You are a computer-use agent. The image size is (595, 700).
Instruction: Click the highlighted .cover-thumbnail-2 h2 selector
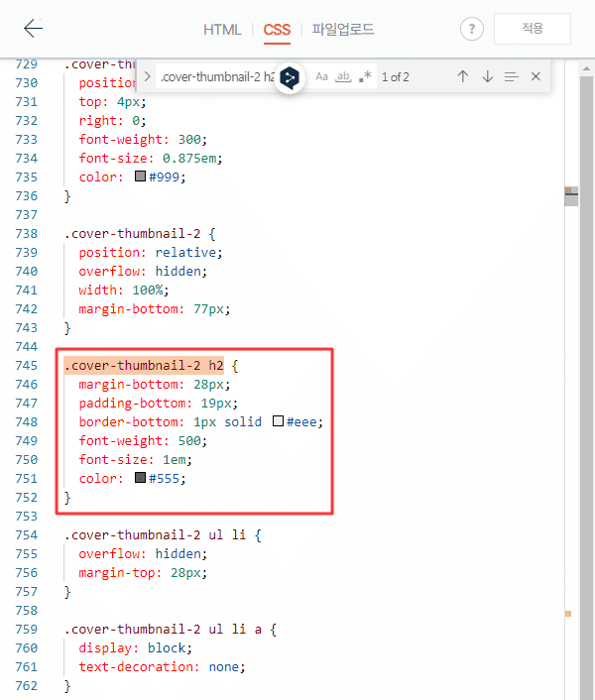[144, 366]
